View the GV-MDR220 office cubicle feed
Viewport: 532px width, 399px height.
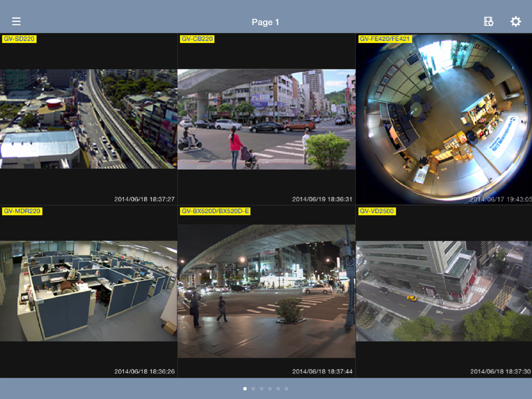click(88, 291)
